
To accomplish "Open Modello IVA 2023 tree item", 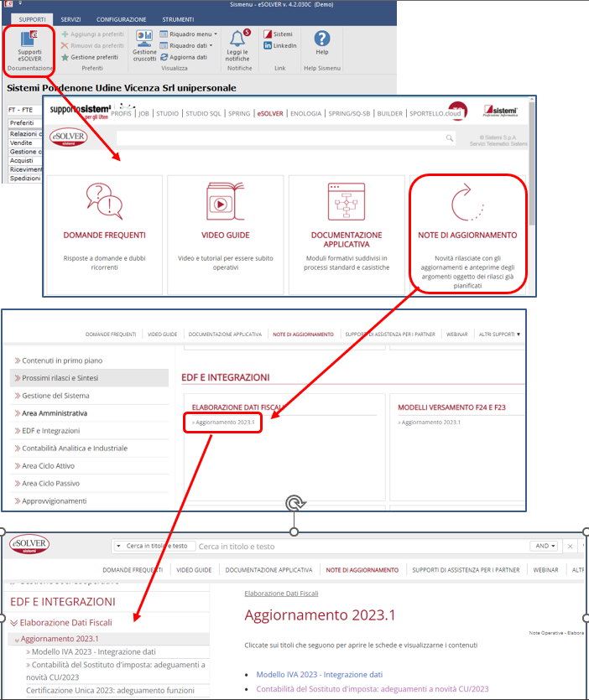I will pos(94,652).
